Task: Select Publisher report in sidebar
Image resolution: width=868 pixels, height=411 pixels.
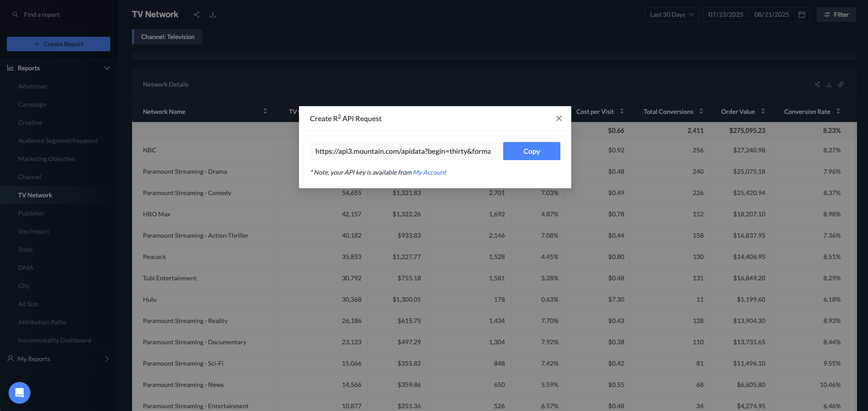Action: (31, 213)
